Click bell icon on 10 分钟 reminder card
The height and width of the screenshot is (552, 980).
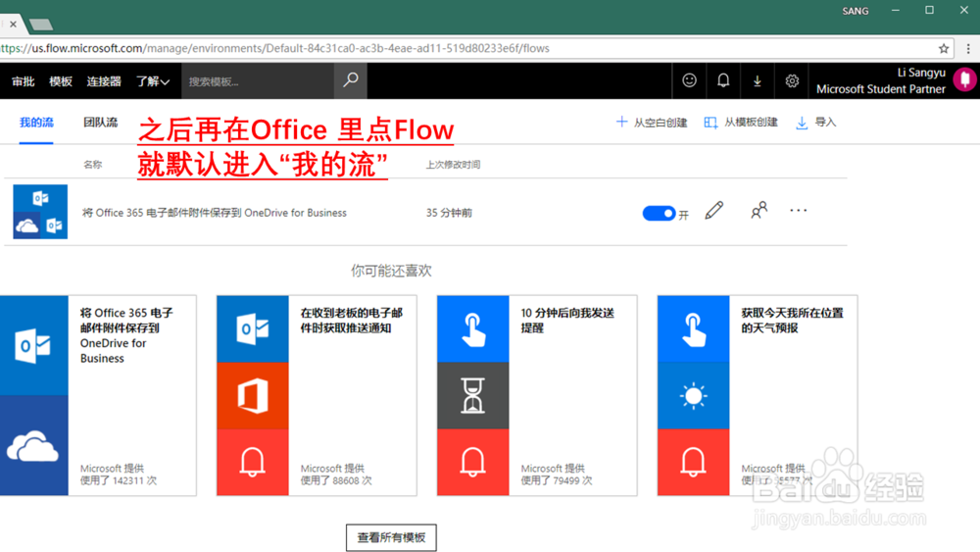(x=473, y=463)
